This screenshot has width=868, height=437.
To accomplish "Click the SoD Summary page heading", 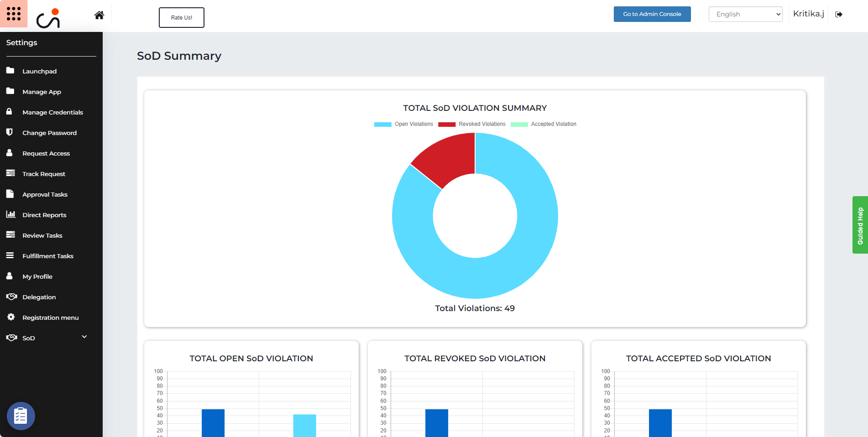I will [179, 56].
